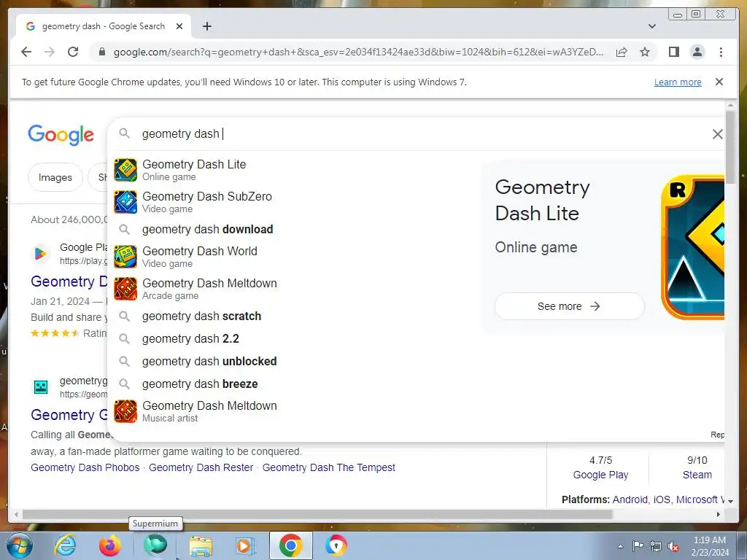Open Windows Explorer folder from taskbar
Viewport: 747px width, 560px height.
201,545
